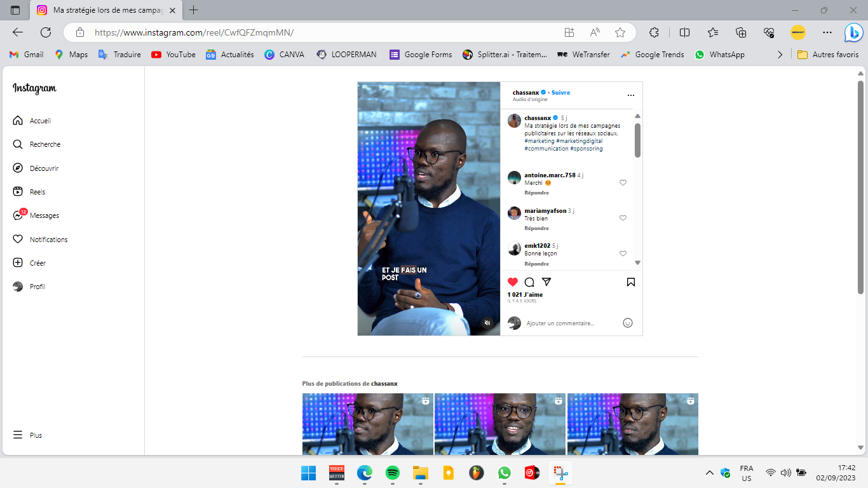Toggle the bookmark save icon

(x=631, y=282)
